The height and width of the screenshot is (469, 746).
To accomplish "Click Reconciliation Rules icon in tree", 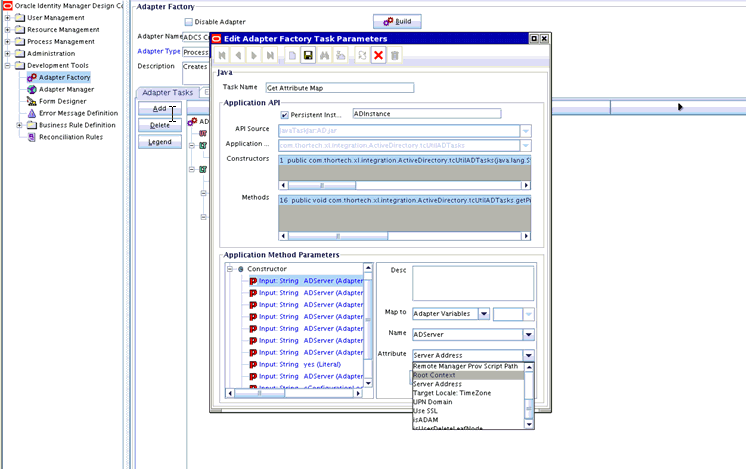I will [x=32, y=137].
